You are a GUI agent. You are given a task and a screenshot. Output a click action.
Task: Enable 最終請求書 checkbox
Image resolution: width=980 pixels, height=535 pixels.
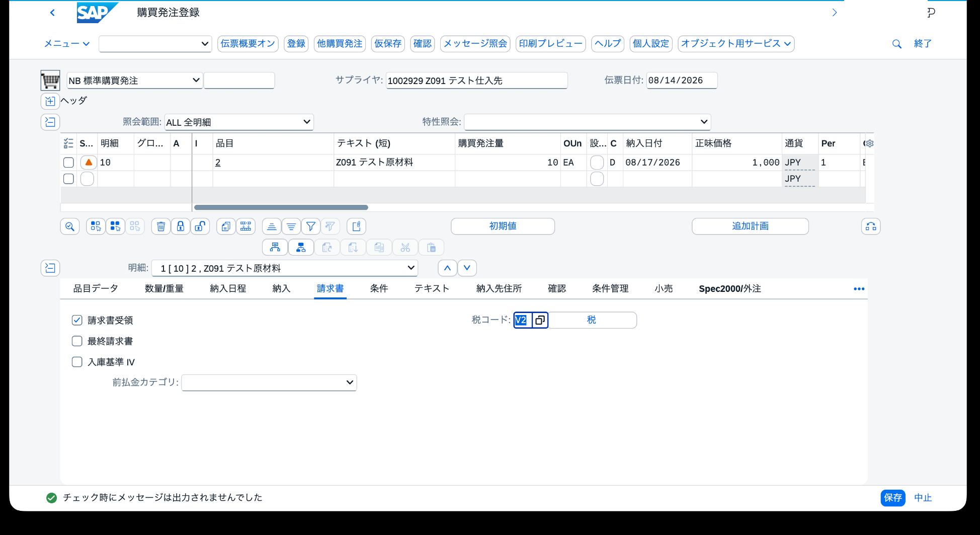coord(77,341)
